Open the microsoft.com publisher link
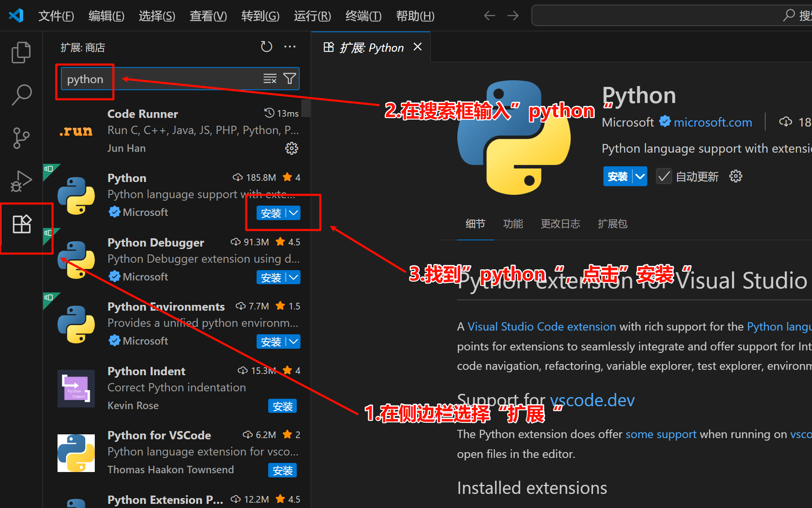 click(x=712, y=122)
